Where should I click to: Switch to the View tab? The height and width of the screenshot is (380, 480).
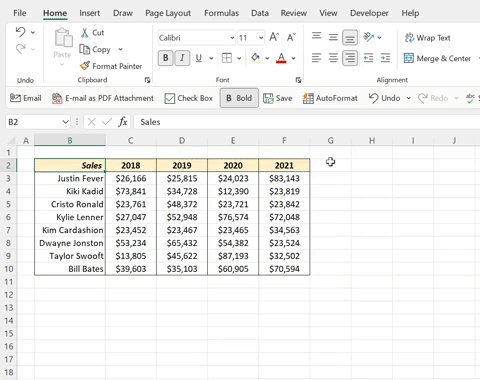point(328,13)
